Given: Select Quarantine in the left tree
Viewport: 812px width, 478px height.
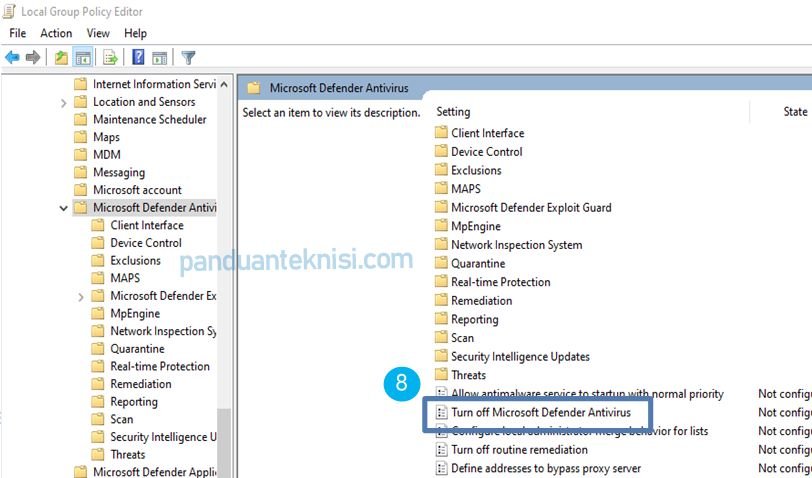Looking at the screenshot, I should (x=137, y=349).
